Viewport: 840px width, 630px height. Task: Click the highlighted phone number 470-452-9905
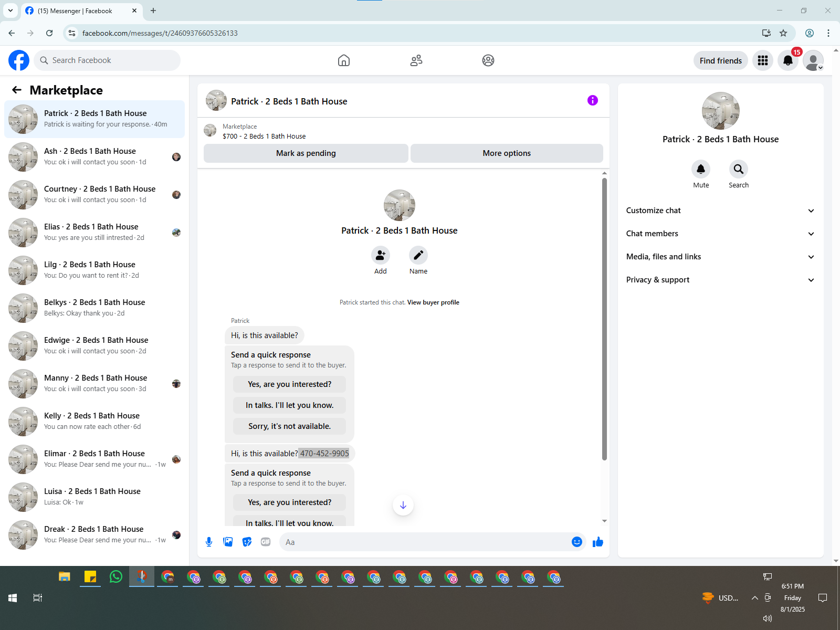coord(324,454)
